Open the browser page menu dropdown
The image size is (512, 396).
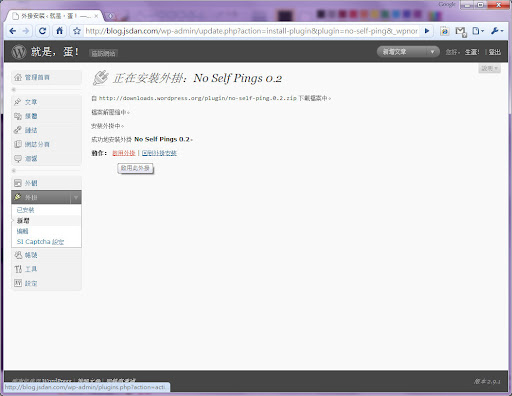point(478,31)
